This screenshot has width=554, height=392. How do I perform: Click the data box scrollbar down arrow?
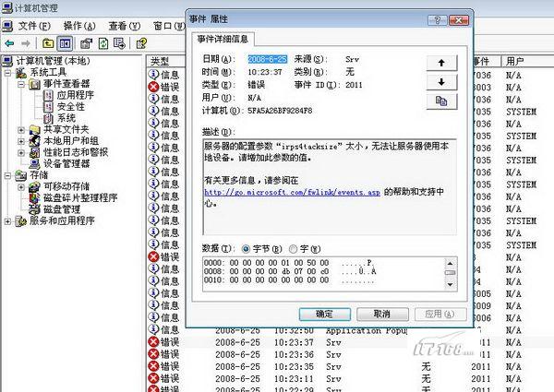pos(450,283)
